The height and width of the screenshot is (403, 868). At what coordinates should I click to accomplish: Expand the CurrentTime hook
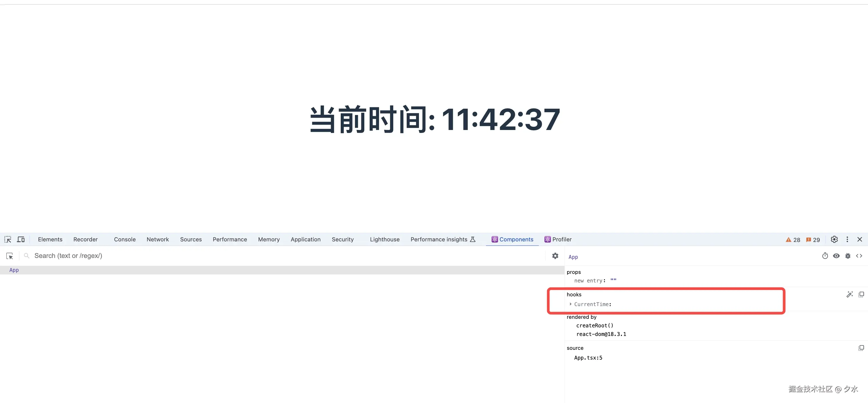(570, 304)
